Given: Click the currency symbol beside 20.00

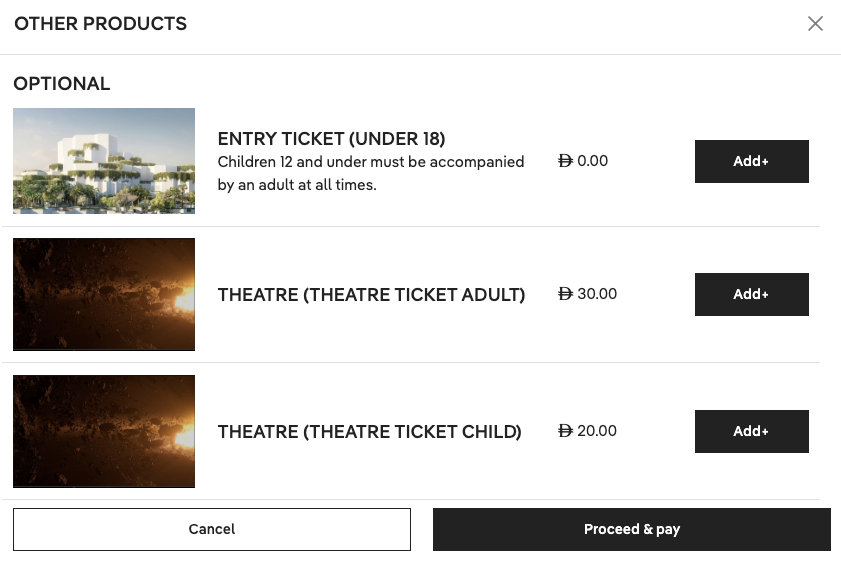Looking at the screenshot, I should 565,431.
